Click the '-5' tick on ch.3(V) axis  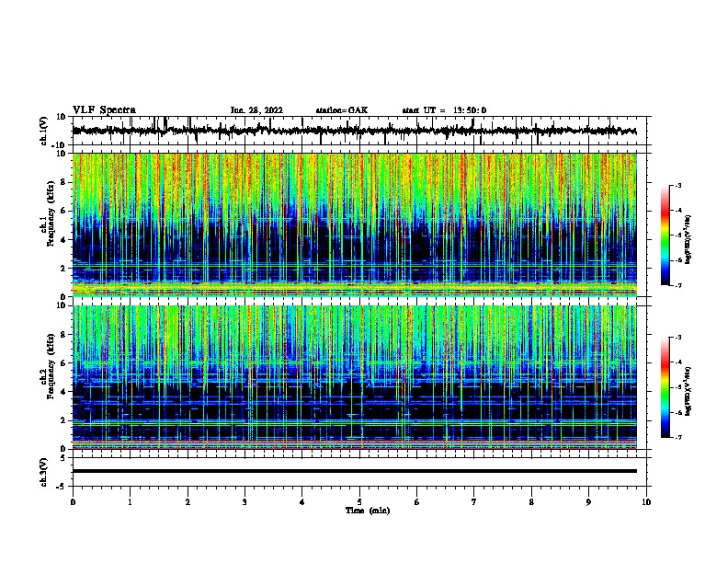coord(62,487)
